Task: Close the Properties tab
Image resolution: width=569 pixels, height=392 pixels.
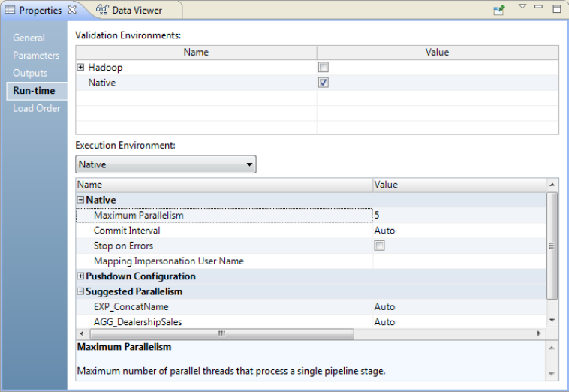Action: (72, 10)
